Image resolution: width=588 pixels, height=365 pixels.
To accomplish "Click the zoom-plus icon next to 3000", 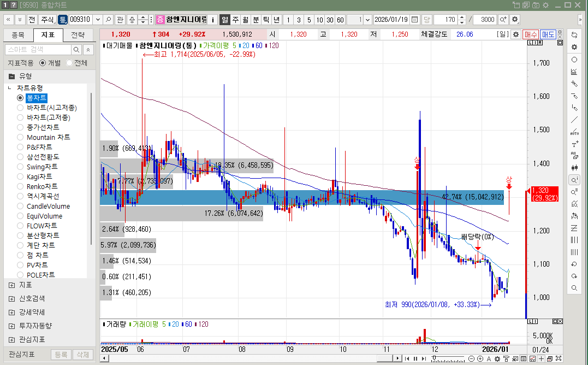I will pos(503,20).
